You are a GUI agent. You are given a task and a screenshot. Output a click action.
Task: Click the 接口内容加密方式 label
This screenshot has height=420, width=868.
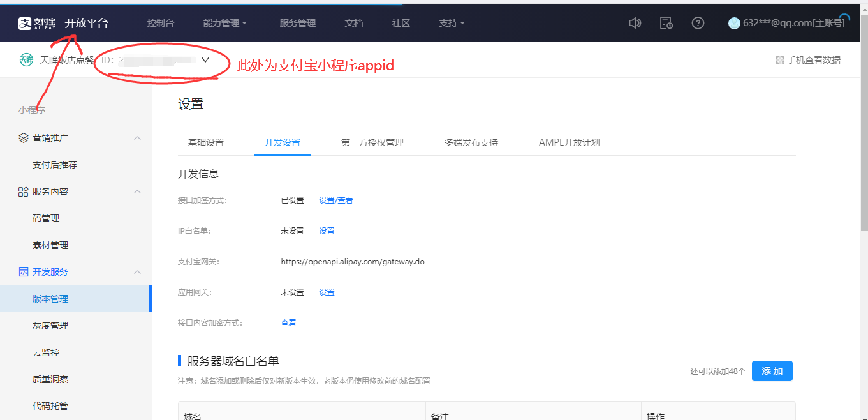coord(210,323)
